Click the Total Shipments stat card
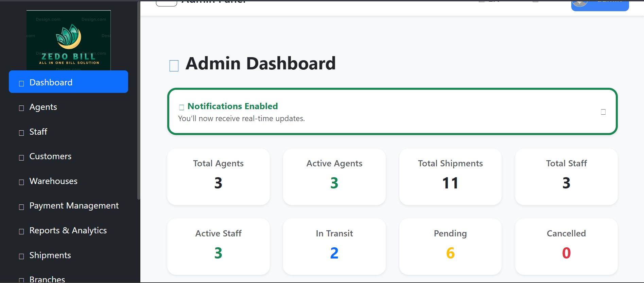Screen dimensions: 644x283 [450, 177]
